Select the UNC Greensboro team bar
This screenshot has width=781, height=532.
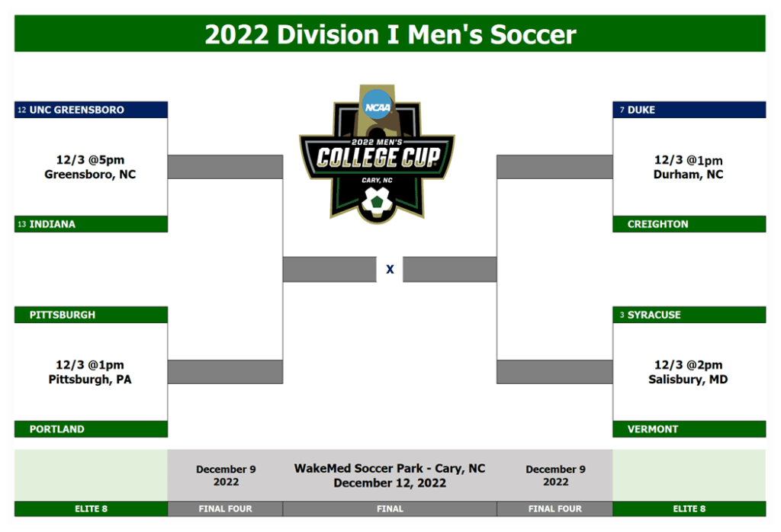[x=92, y=110]
